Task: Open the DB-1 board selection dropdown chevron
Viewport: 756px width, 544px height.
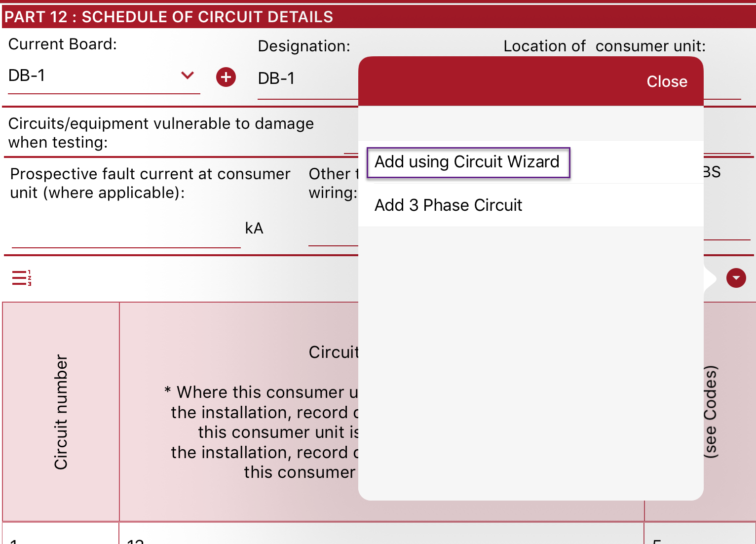Action: (187, 76)
